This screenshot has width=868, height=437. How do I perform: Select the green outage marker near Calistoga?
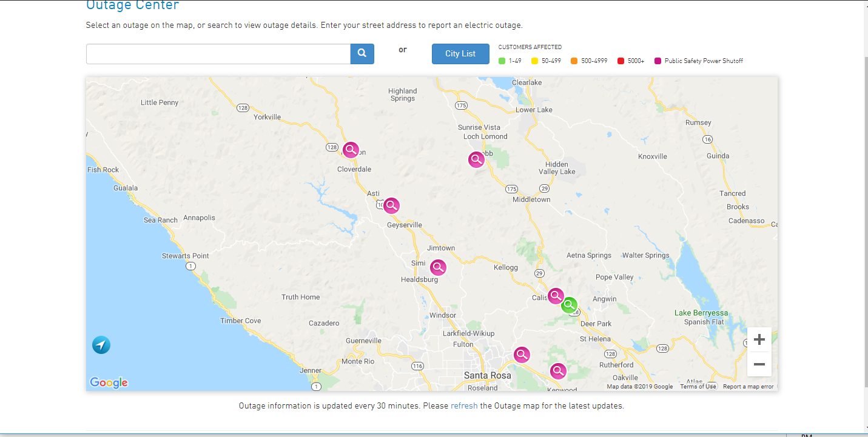pyautogui.click(x=569, y=305)
